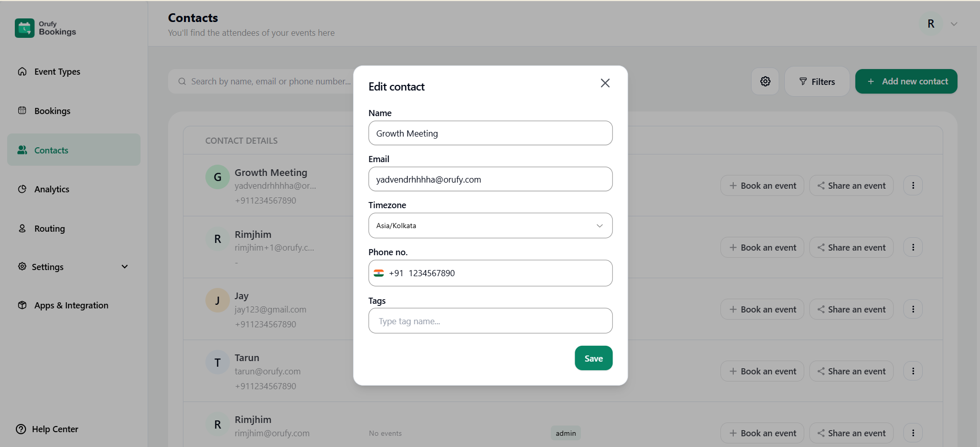Open the India flag country code selector
This screenshot has height=447, width=980.
[x=379, y=273]
